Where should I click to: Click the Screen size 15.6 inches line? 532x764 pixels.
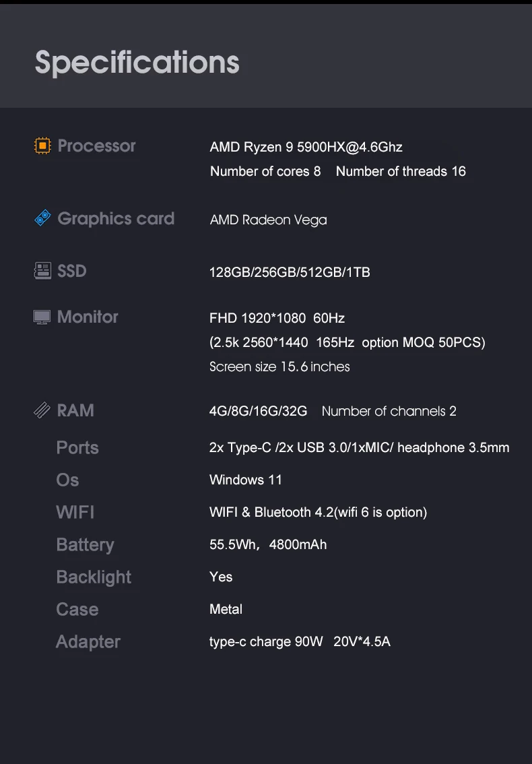[x=279, y=367]
